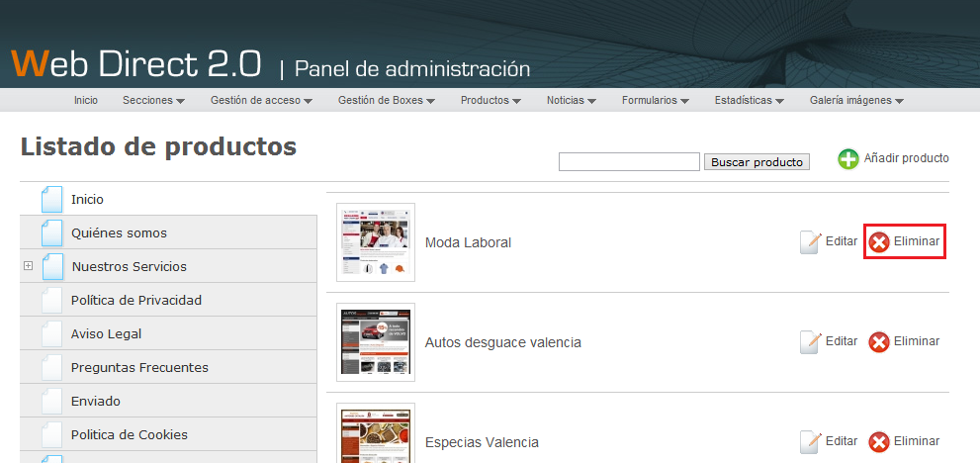
Task: Open the Productos dropdown menu
Action: pos(490,100)
